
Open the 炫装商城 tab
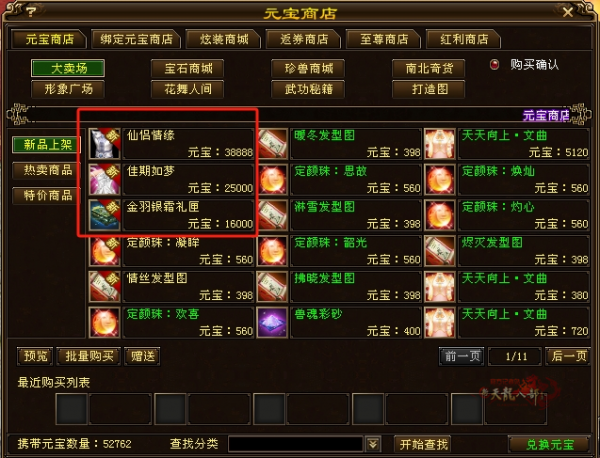223,39
